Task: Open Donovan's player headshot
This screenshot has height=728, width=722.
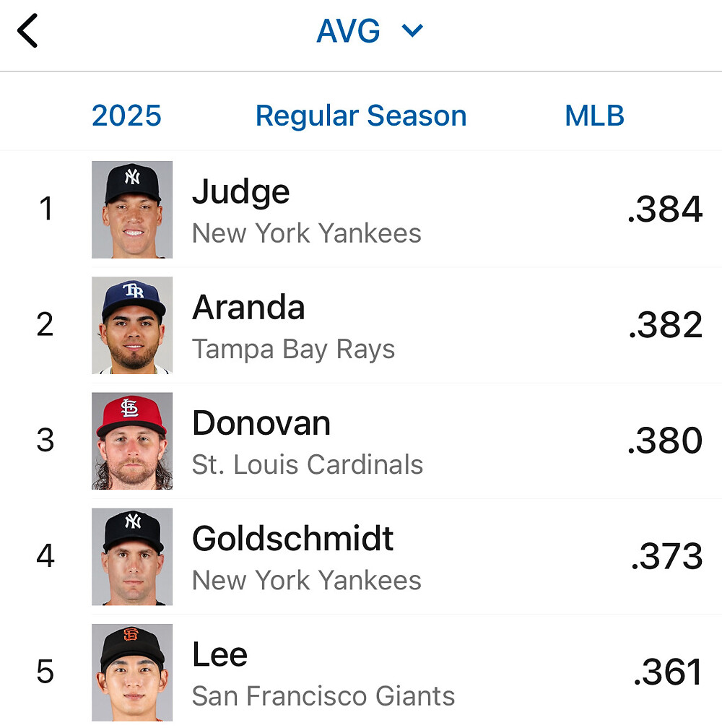Action: [x=132, y=441]
